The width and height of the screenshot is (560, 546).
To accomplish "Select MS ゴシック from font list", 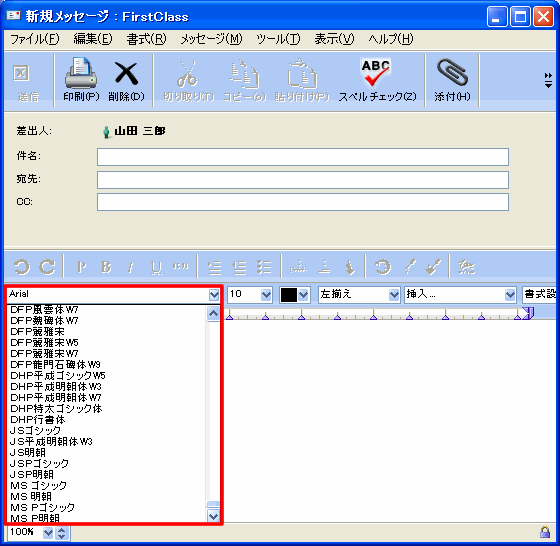I will coord(39,485).
